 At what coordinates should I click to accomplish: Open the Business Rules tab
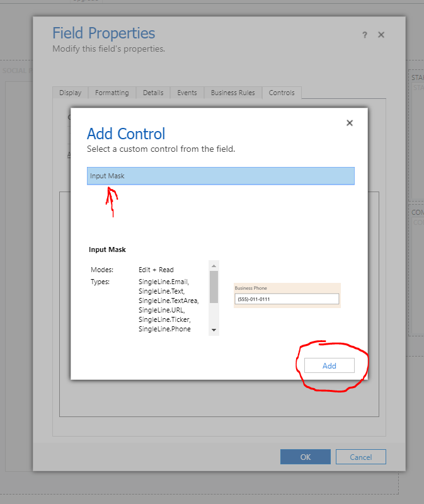(232, 93)
